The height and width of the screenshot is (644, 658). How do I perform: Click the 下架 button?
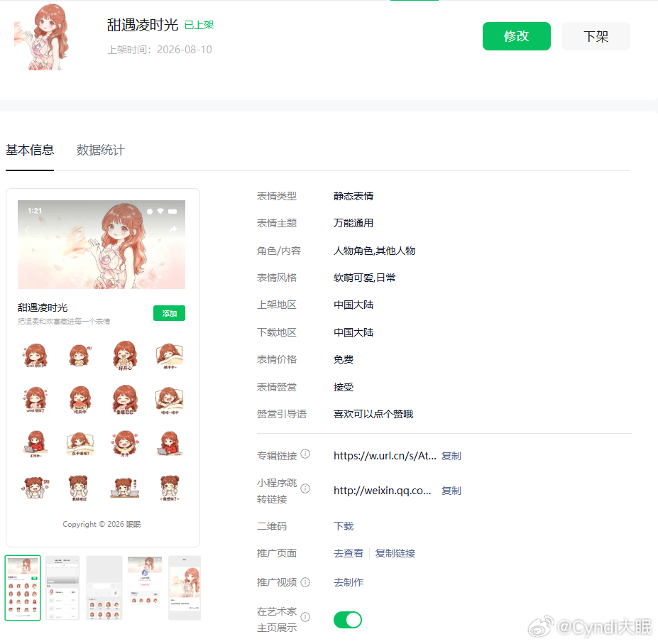tap(596, 36)
